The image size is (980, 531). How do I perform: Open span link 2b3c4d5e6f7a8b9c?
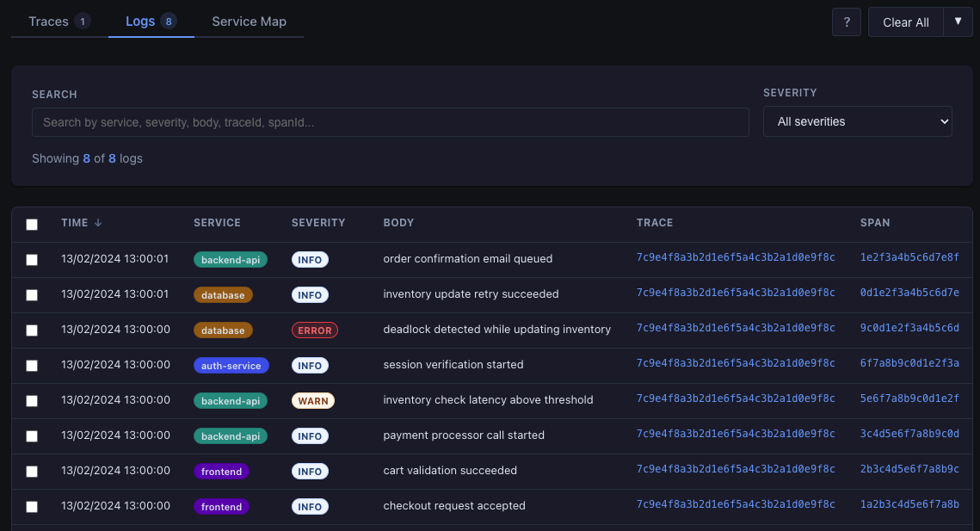coord(909,469)
